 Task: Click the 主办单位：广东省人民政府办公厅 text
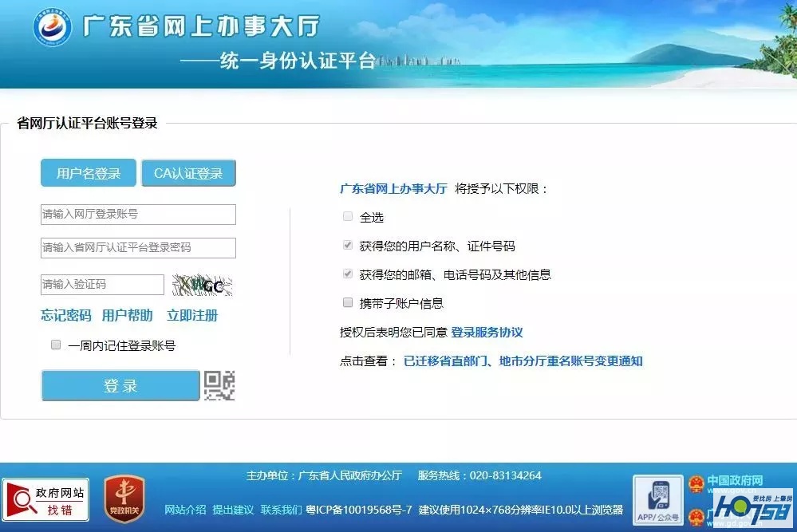[324, 475]
